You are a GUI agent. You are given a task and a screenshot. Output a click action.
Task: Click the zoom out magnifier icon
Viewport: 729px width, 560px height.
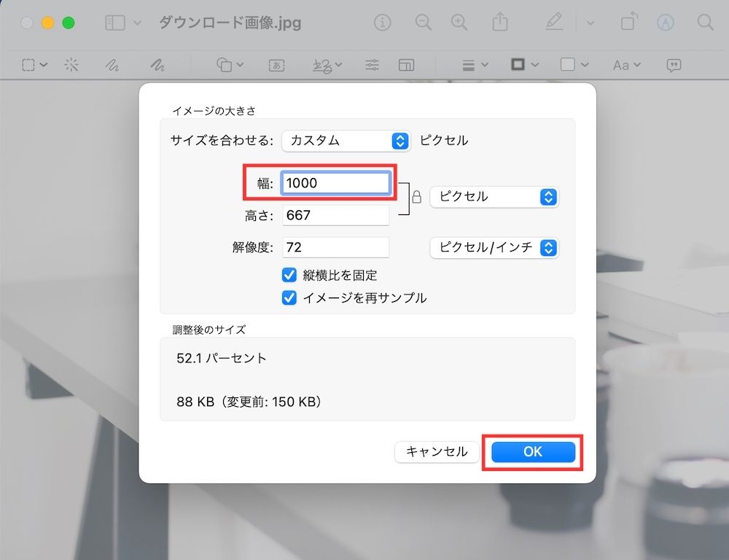coord(423,23)
